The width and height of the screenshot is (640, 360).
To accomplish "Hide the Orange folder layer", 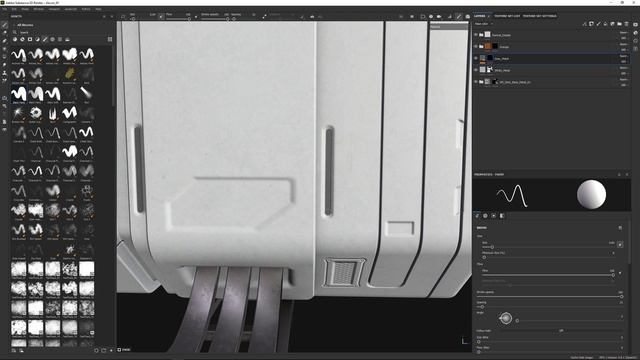I will coord(476,47).
